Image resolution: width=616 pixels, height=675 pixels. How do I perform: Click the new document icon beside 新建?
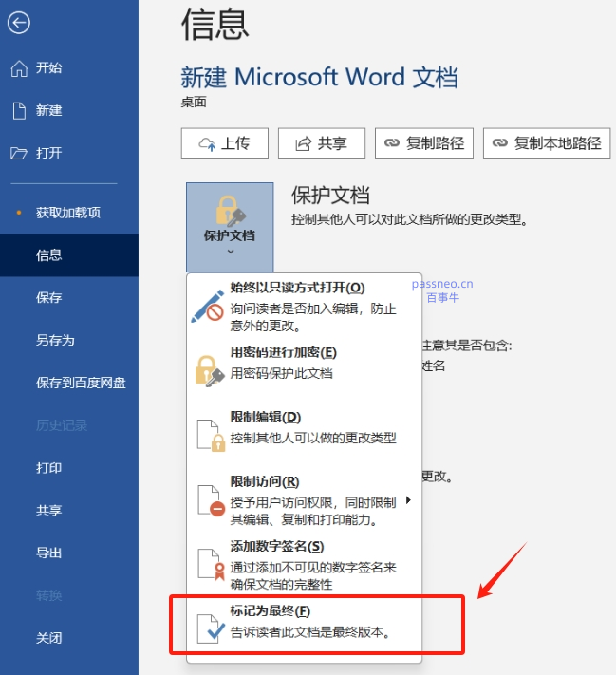[x=19, y=111]
